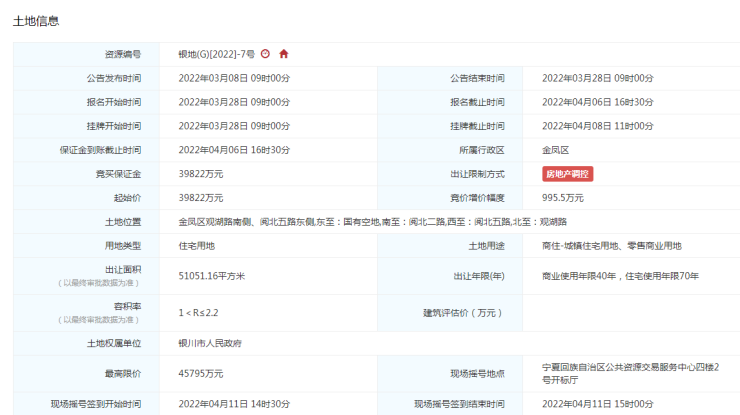Viewport: 740px width, 415px height.
Task: Click the maximum price value 45795万元
Action: tap(201, 373)
